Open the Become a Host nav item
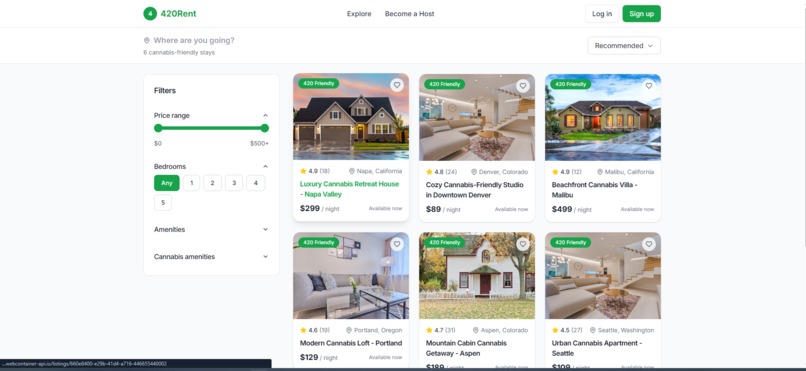Screen dimensions: 806x371 click(409, 14)
